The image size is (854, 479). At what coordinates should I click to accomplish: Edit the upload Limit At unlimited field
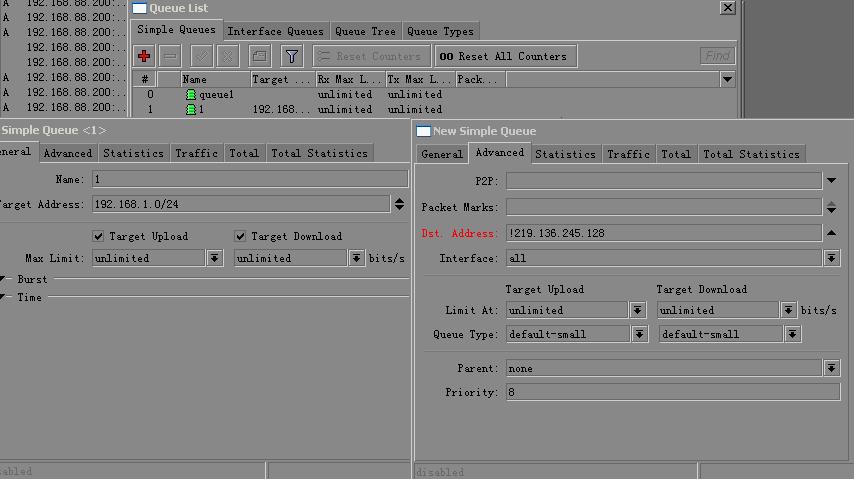click(x=567, y=310)
